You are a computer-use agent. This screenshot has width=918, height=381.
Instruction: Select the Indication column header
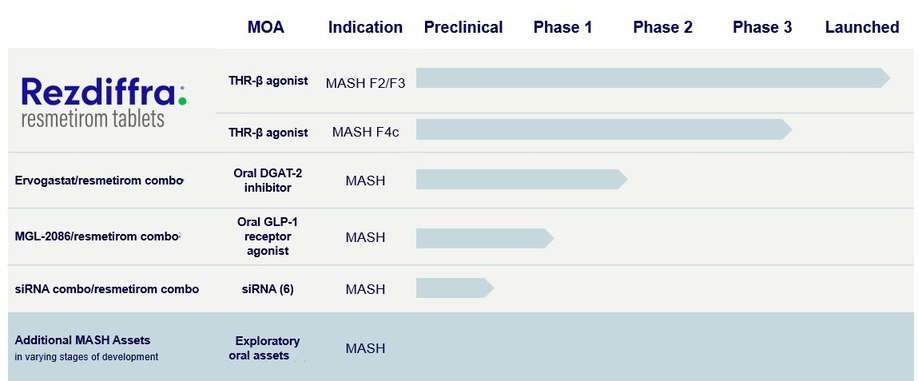365,28
